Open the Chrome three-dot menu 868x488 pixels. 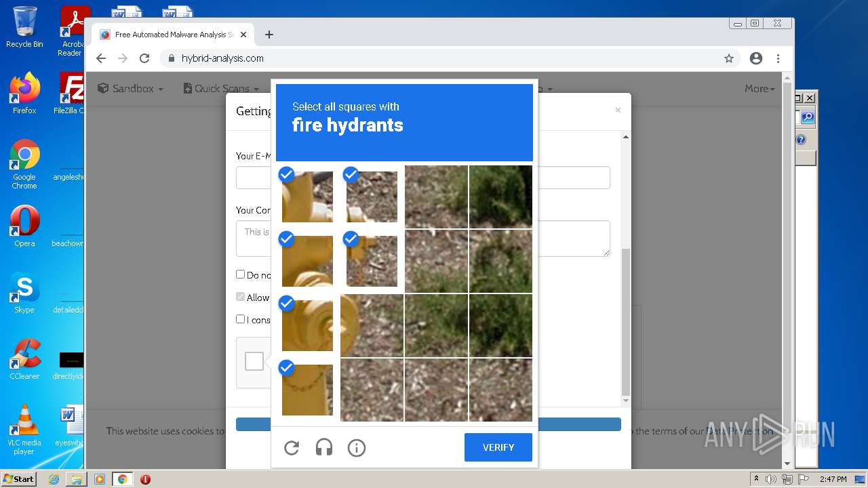(x=778, y=58)
